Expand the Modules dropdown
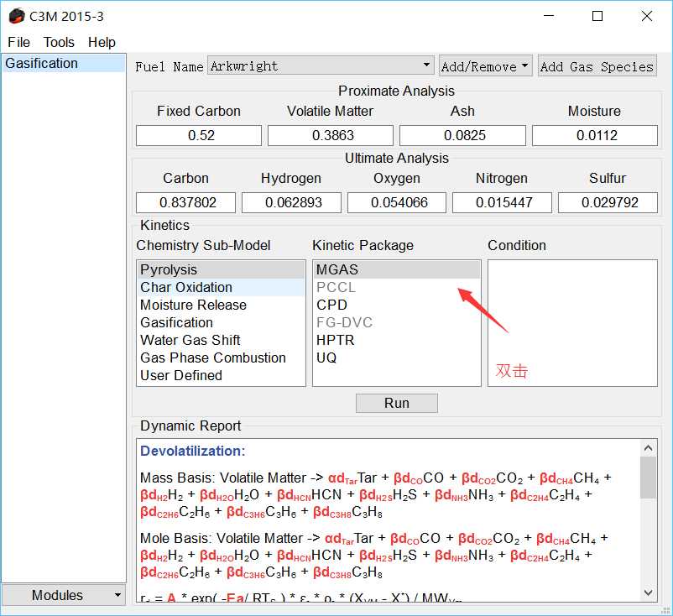The height and width of the screenshot is (616, 673). [x=64, y=595]
